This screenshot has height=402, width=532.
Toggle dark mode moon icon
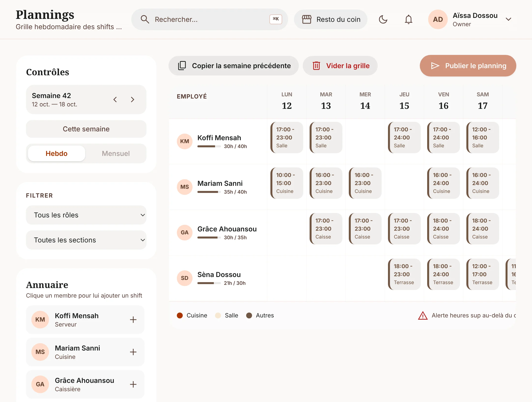pyautogui.click(x=383, y=19)
